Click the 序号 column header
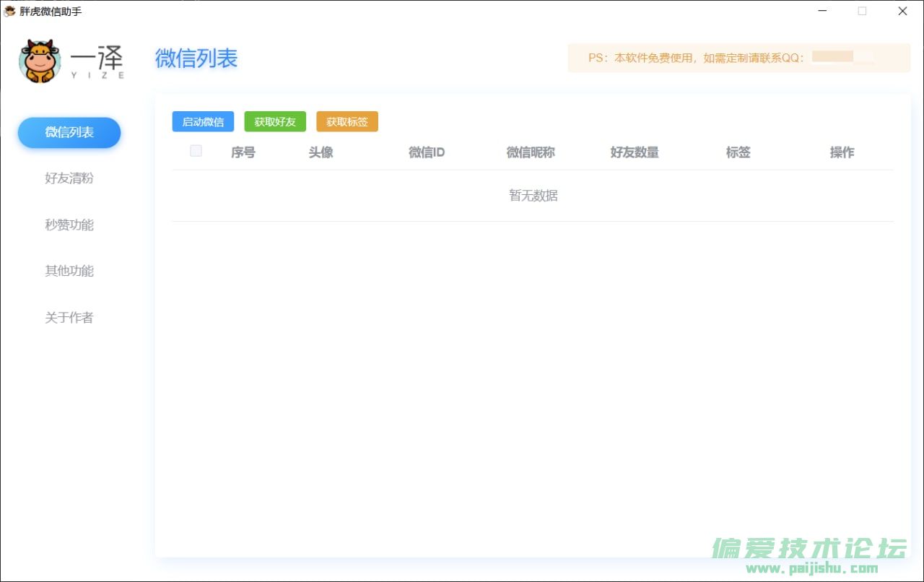This screenshot has height=582, width=924. pyautogui.click(x=243, y=152)
